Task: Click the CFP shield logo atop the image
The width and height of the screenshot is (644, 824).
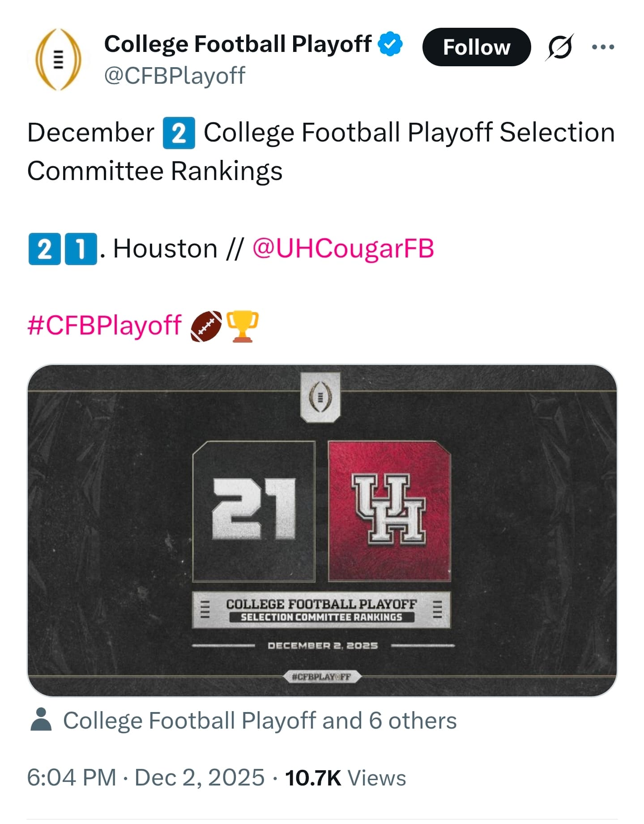Action: [x=320, y=397]
